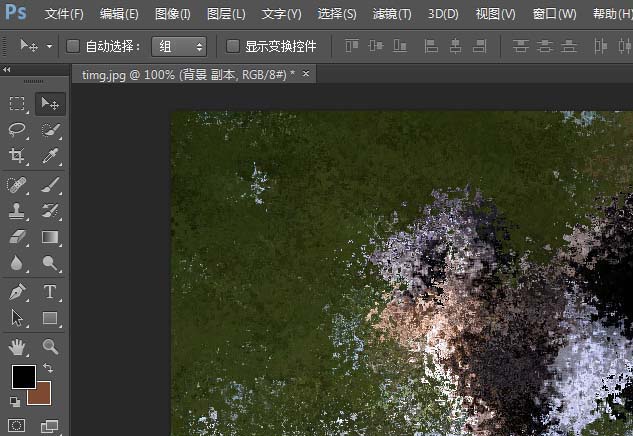Open the 编辑(E) menu
This screenshot has width=633, height=436.
(119, 14)
